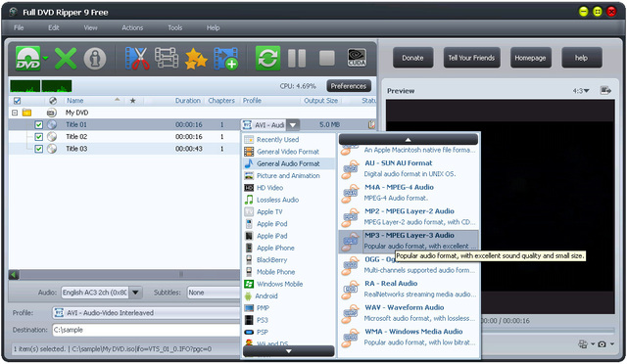The image size is (627, 364).
Task: Start ripping with green convert icon
Action: point(267,59)
